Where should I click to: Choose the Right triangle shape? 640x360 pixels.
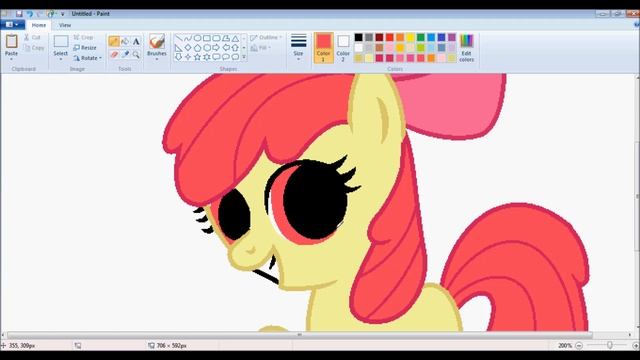(178, 48)
